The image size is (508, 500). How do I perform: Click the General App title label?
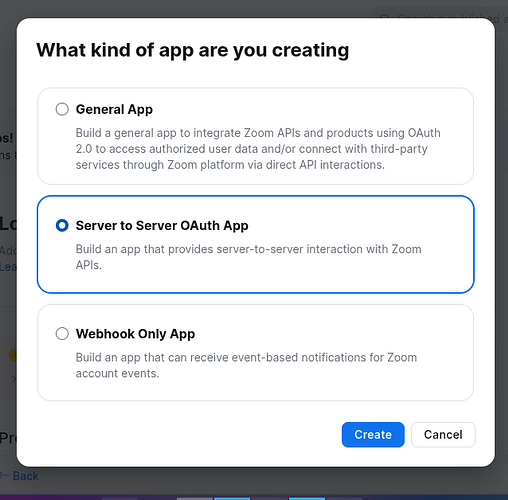tap(114, 109)
